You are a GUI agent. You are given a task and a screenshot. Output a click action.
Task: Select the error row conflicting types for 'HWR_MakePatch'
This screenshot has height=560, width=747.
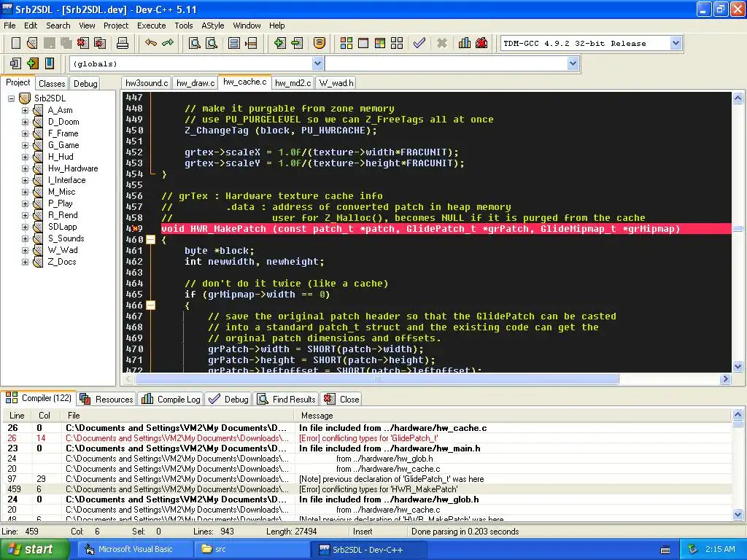367,489
